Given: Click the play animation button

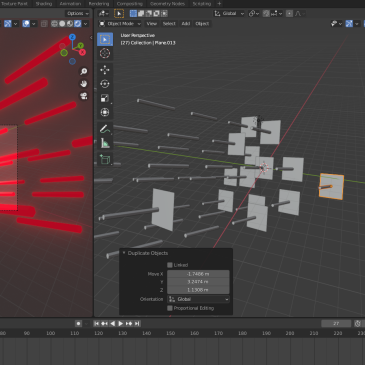Looking at the screenshot, I should click(x=121, y=323).
